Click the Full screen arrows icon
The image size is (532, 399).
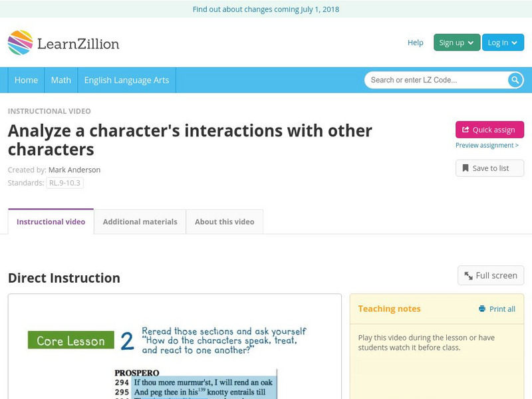point(467,275)
